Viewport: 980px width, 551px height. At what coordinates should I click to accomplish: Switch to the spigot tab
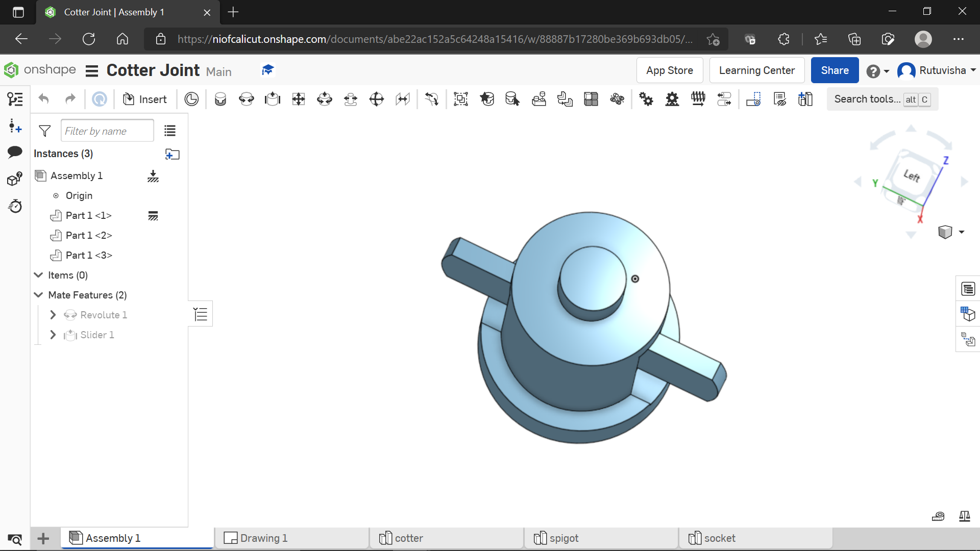pos(563,538)
